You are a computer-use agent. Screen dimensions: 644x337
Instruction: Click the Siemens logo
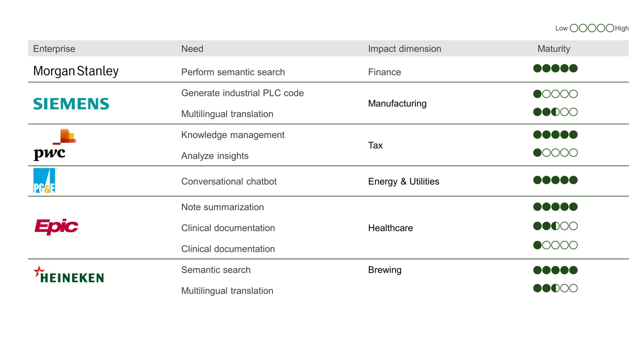71,104
